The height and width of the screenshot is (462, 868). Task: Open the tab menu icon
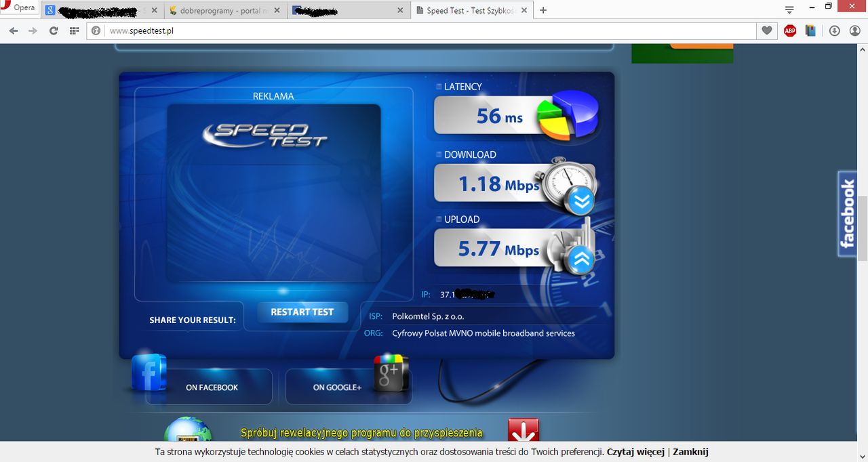(x=789, y=9)
